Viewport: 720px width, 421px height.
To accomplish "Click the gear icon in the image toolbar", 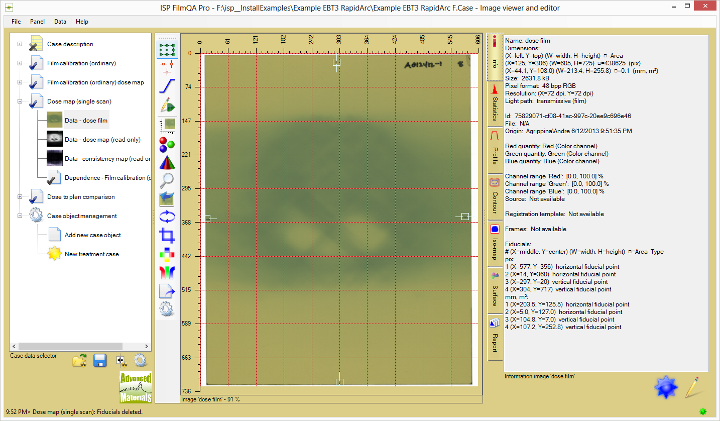I will [167, 309].
